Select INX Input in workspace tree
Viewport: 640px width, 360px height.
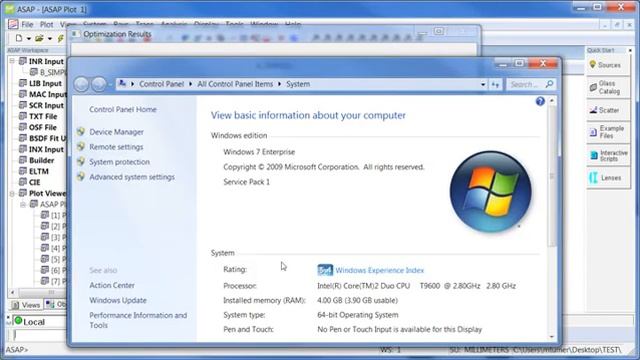coord(46,149)
